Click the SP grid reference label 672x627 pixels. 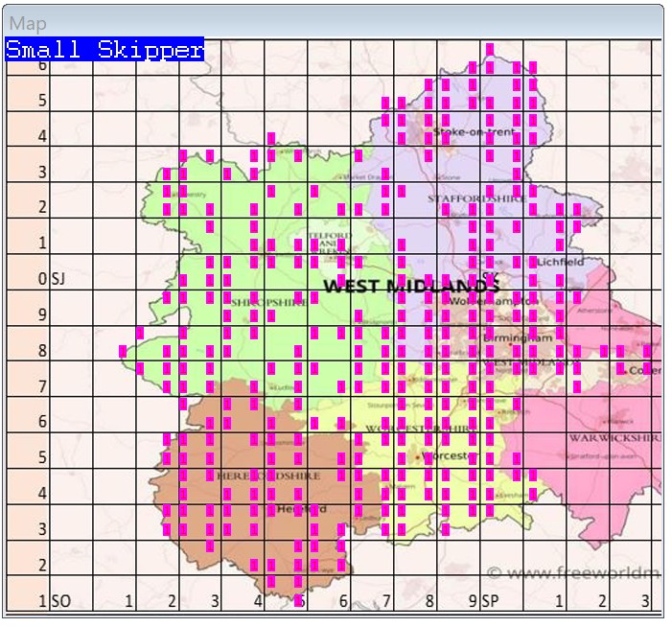click(490, 601)
